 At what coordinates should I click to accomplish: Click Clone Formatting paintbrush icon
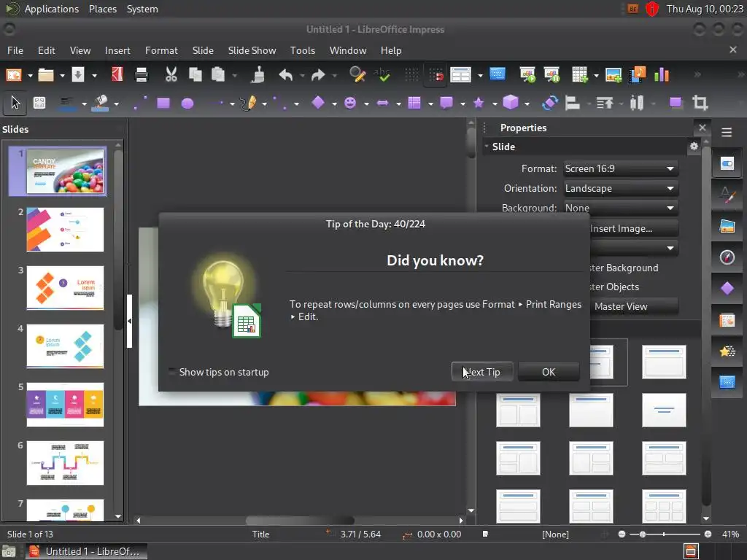coord(258,75)
